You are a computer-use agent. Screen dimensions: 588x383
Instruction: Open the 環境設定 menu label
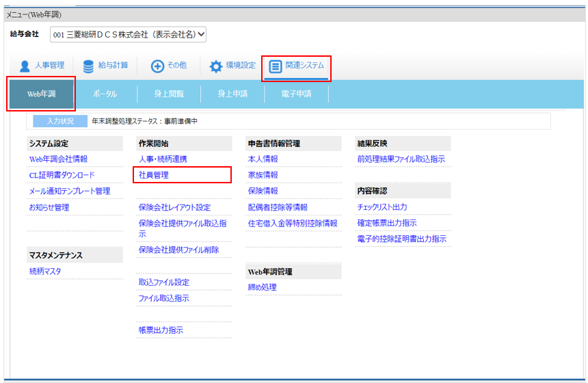241,65
